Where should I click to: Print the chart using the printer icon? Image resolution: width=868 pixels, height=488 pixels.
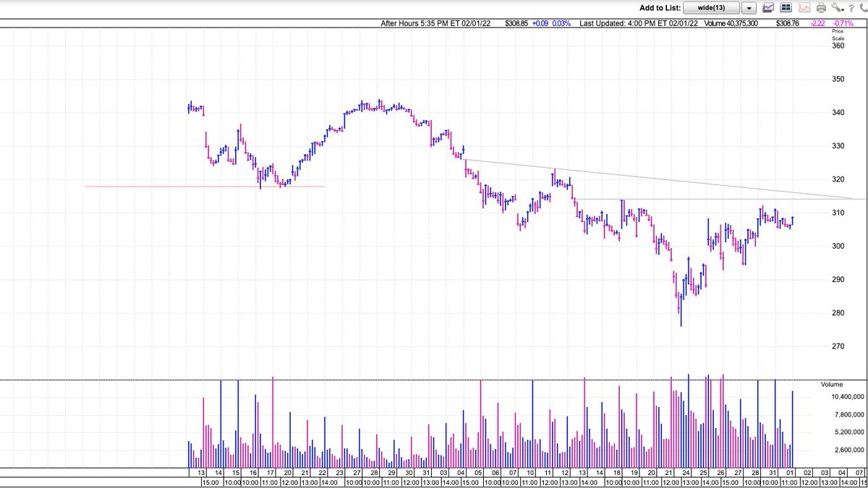tap(820, 7)
